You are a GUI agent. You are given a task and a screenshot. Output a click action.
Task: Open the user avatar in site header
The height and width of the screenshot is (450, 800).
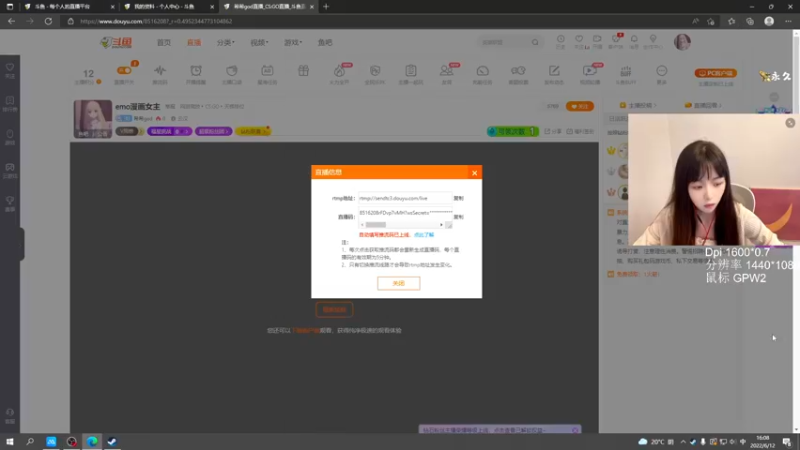coord(682,42)
